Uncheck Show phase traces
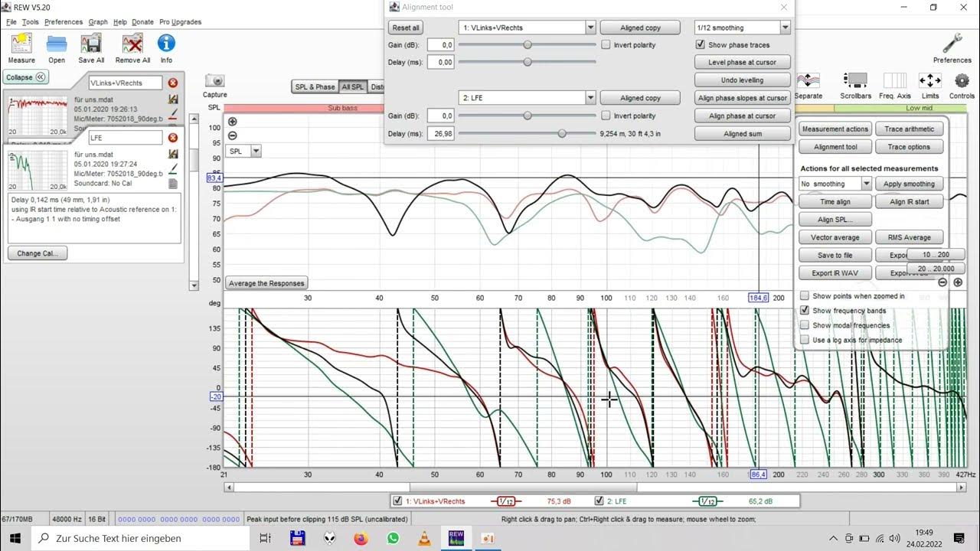The height and width of the screenshot is (551, 980). [x=700, y=45]
